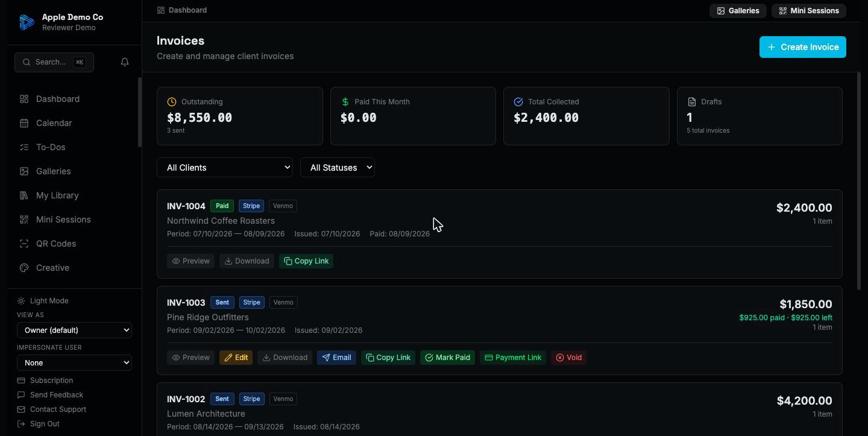Click the notifications bell icon
The height and width of the screenshot is (436, 868).
coord(125,62)
